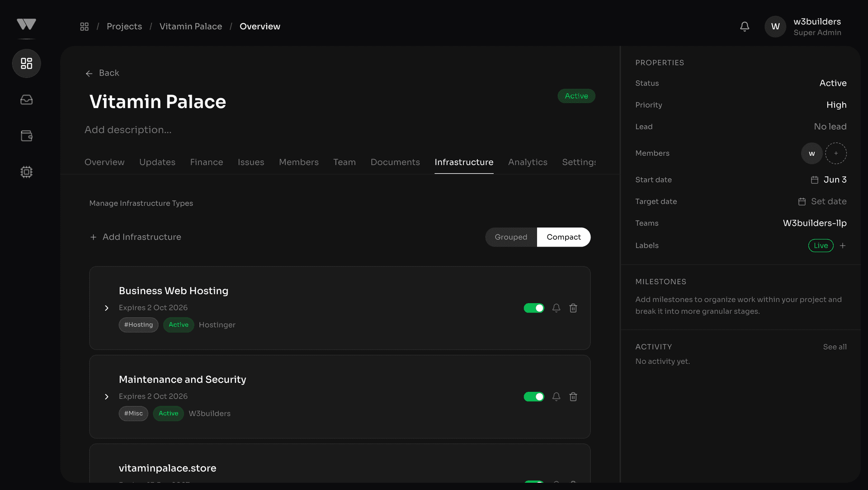This screenshot has height=490, width=868.
Task: Open the High priority dropdown
Action: coord(836,105)
